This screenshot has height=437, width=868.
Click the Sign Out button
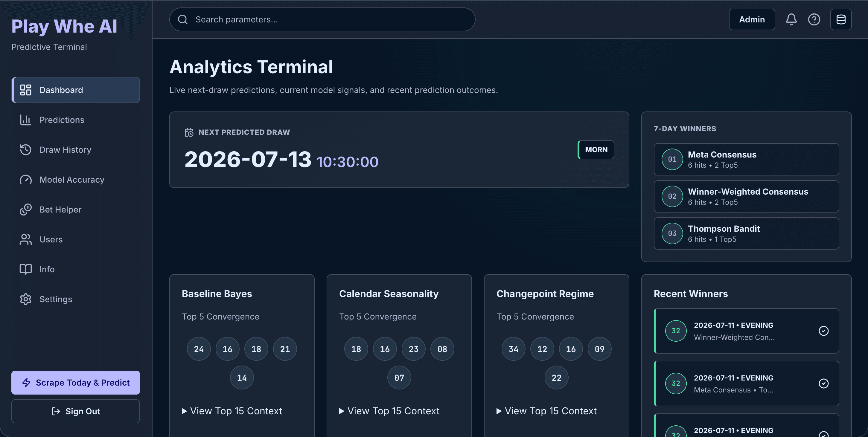(76, 411)
